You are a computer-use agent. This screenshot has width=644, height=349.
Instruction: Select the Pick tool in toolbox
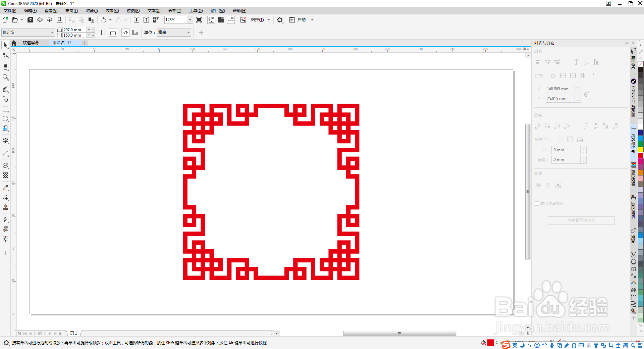(x=5, y=45)
